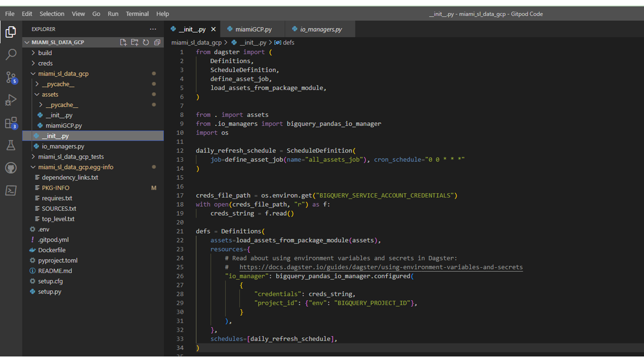Open the .env file
This screenshot has height=362, width=644.
93,229
